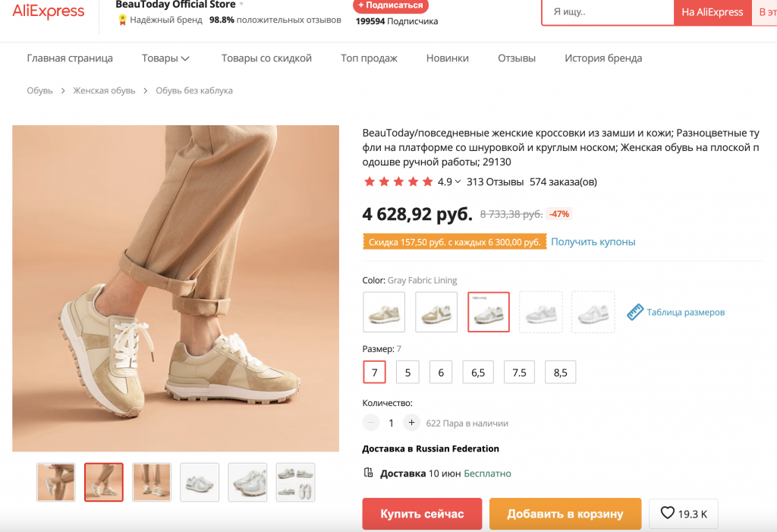
Task: Open the Топ продаж tab
Action: pyautogui.click(x=369, y=58)
